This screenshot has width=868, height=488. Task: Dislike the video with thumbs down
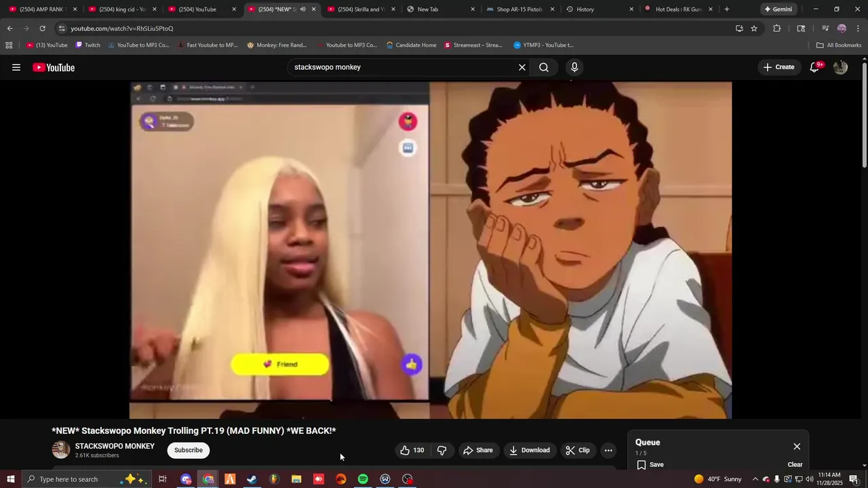tap(441, 450)
